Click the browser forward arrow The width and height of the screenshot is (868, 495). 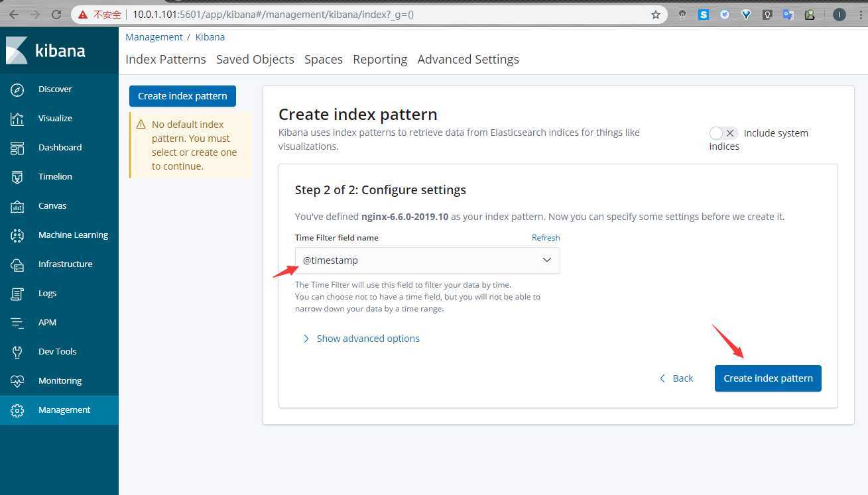pos(35,14)
